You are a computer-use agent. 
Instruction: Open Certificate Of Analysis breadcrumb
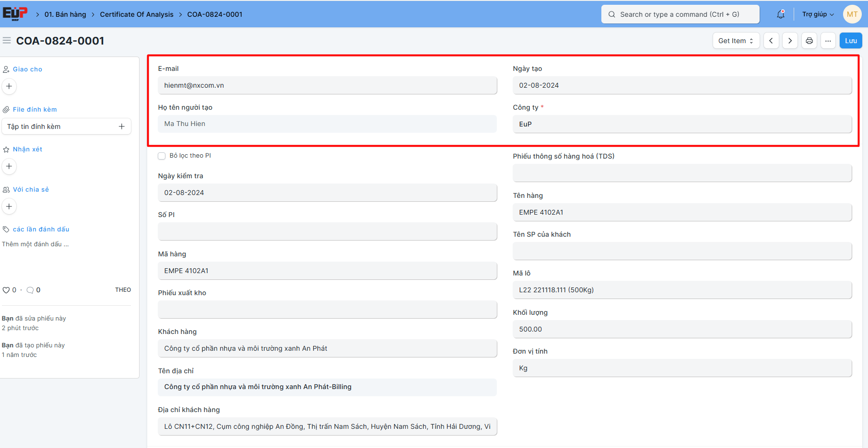137,14
